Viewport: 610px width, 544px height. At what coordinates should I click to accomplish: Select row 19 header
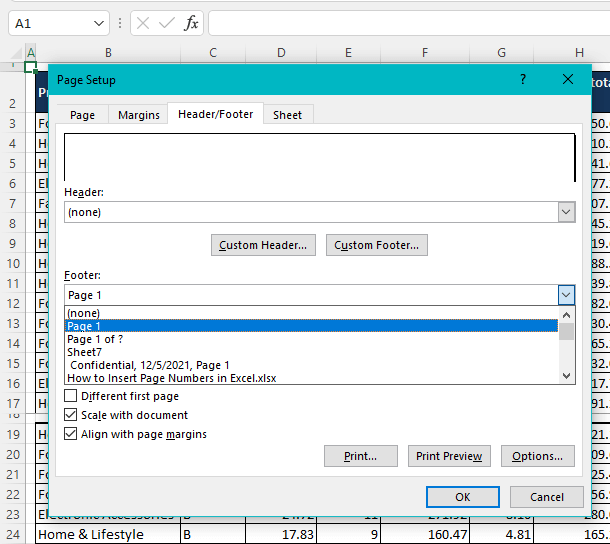(13, 434)
